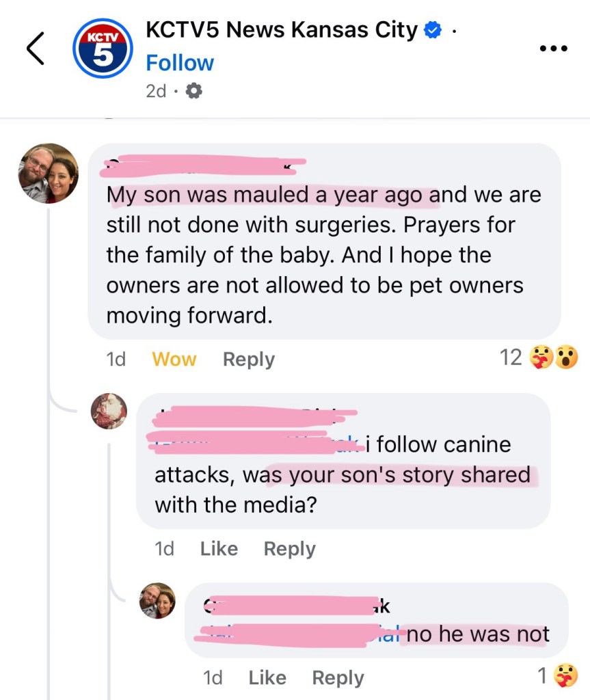Toggle the Wow reaction on first comment
Screen dimensions: 590x700
pos(174,359)
